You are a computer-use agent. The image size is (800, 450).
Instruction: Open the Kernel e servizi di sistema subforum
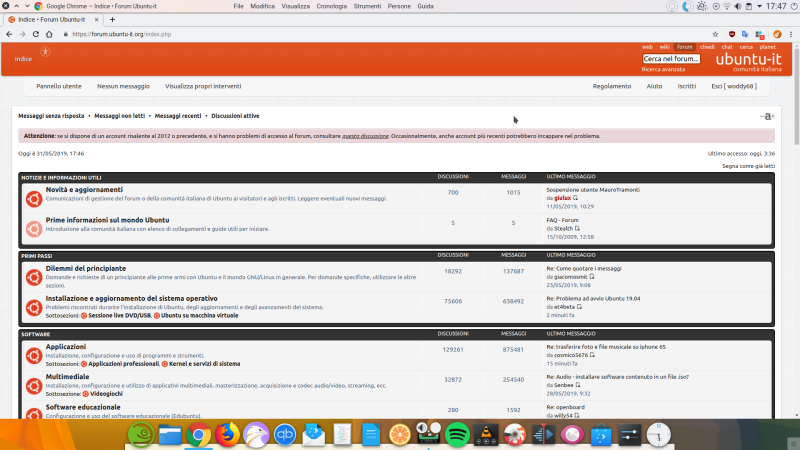(x=204, y=364)
